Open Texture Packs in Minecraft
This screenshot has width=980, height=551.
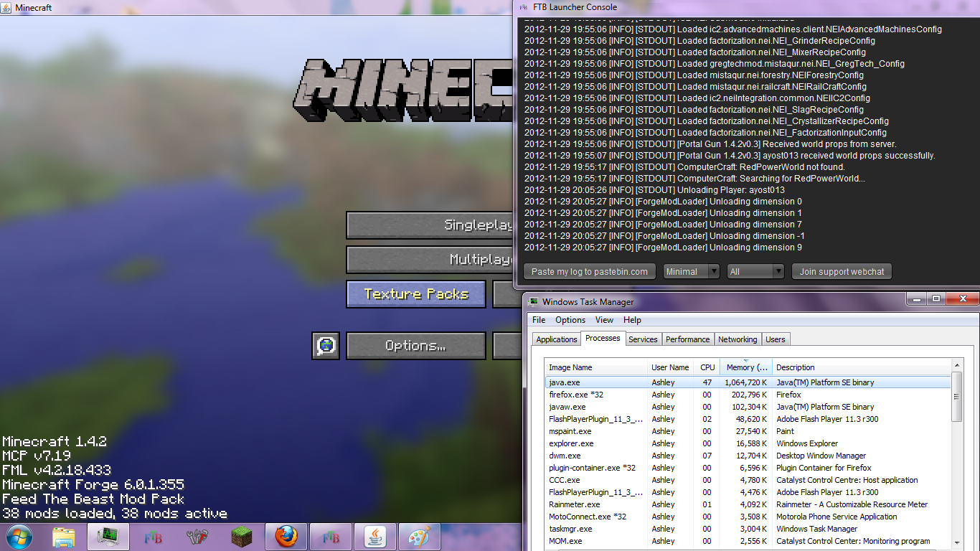[x=416, y=293]
